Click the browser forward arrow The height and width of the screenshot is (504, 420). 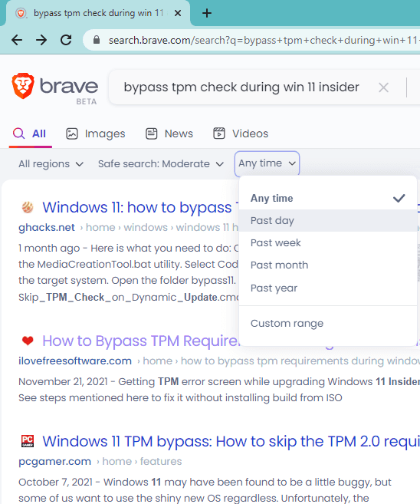pyautogui.click(x=41, y=40)
